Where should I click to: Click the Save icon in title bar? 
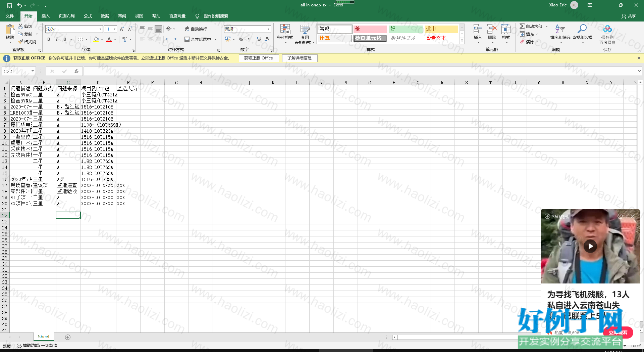pyautogui.click(x=9, y=5)
